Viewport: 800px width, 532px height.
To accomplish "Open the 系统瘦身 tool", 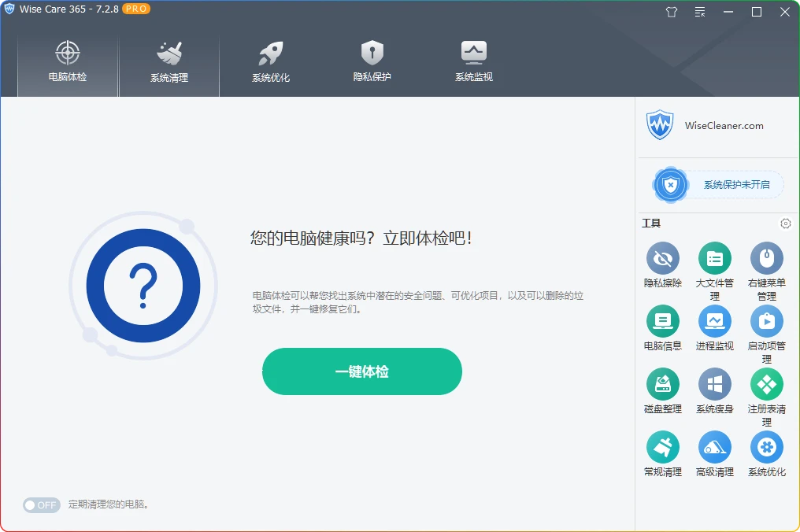I will pyautogui.click(x=714, y=392).
